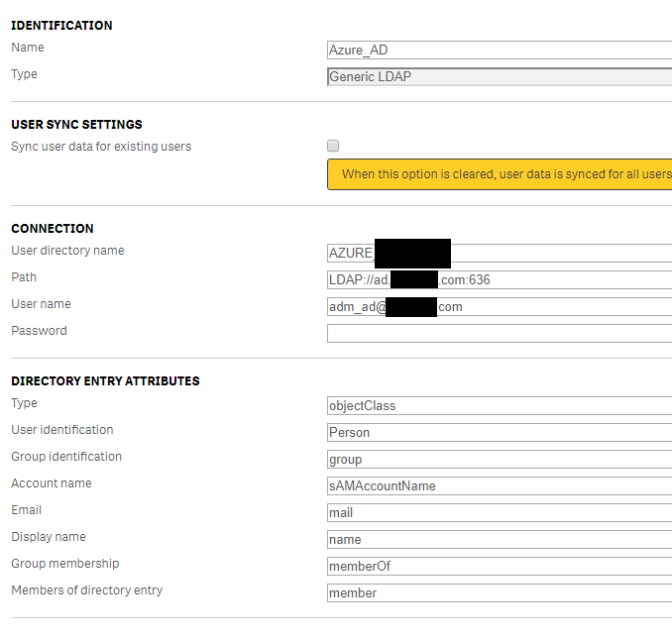Click the User name field starting adm_ad
Screen dimensions: 672x640
pos(500,307)
